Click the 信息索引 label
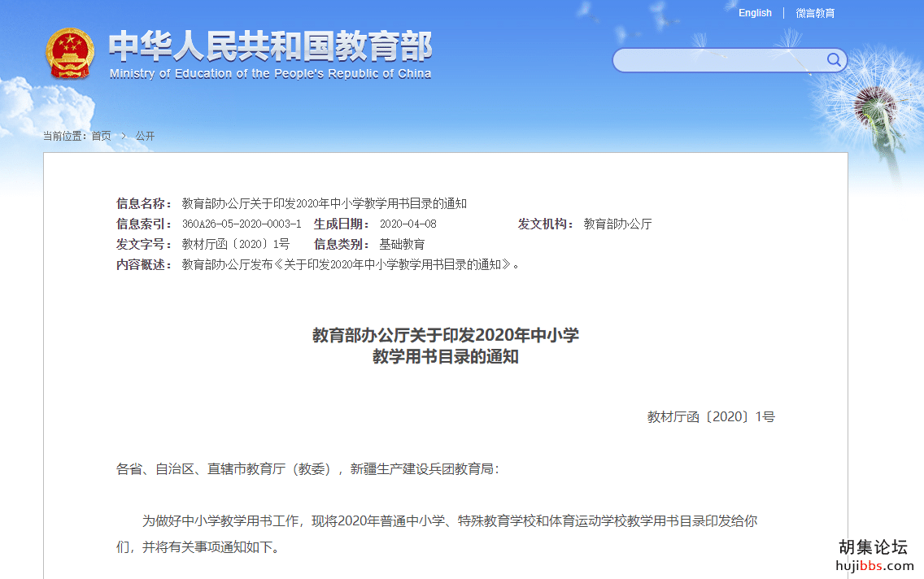This screenshot has height=579, width=924. tap(144, 224)
